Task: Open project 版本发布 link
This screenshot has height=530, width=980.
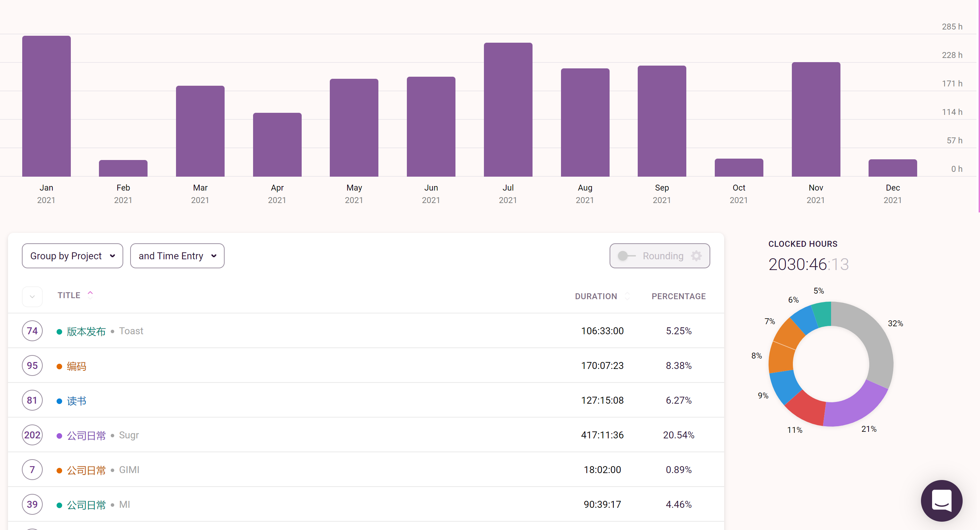Action: (86, 331)
